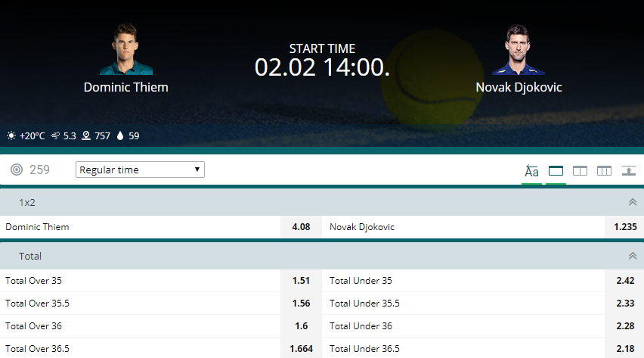644x358 pixels.
Task: Select Total Over 36.5 odds 1.664
Action: 301,348
